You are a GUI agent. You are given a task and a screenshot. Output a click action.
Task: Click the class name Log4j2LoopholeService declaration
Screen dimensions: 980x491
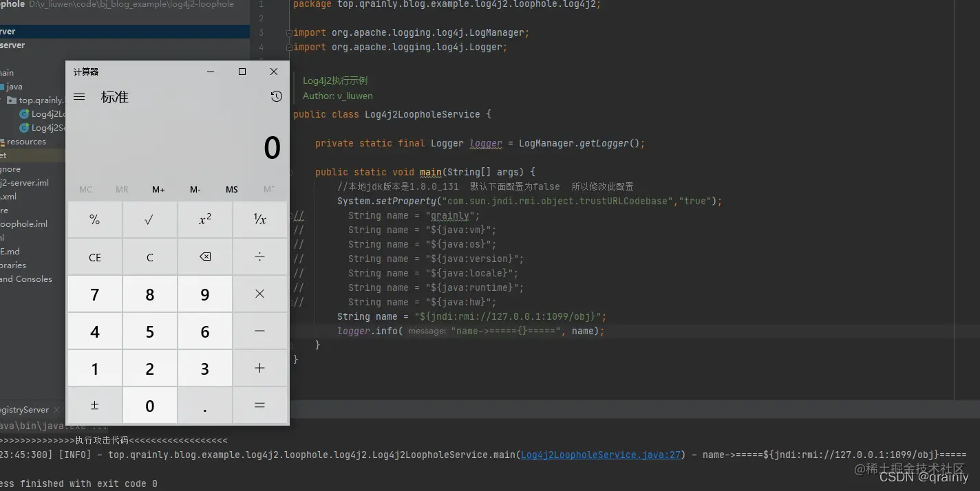pos(423,114)
